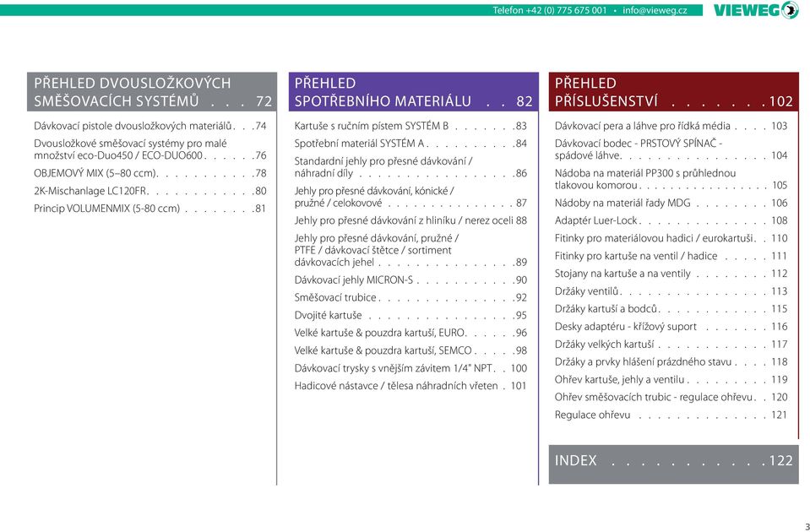Select 'Nádoba na materiál PP300' entry
This screenshot has height=532, width=810.
[671, 179]
